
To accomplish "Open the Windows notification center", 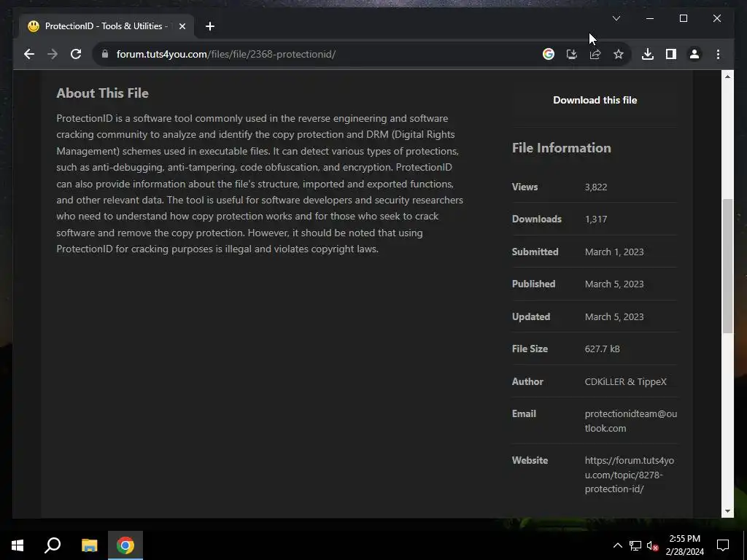I will [723, 545].
